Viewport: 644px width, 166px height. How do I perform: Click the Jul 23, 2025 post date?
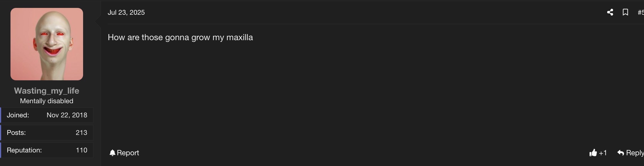126,12
